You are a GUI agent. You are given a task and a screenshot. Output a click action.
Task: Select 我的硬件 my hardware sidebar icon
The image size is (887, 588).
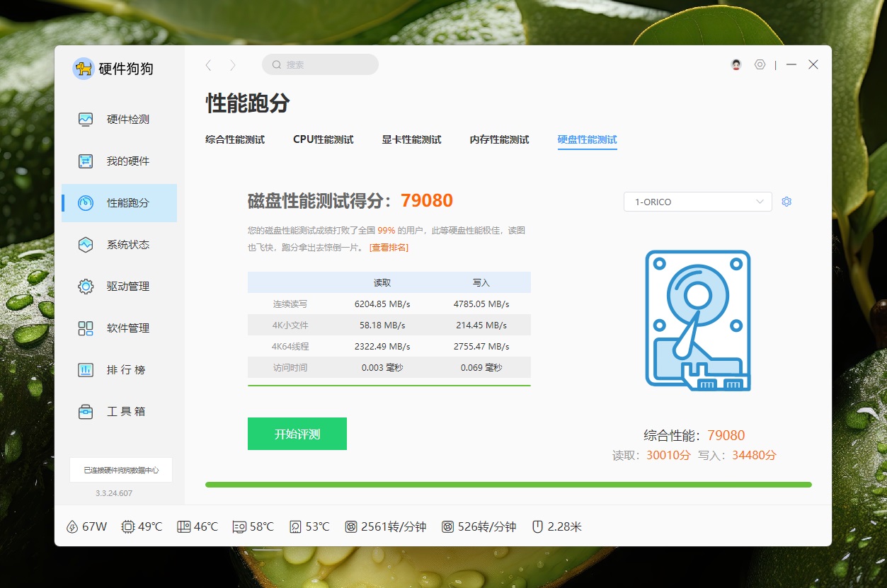[x=86, y=161]
